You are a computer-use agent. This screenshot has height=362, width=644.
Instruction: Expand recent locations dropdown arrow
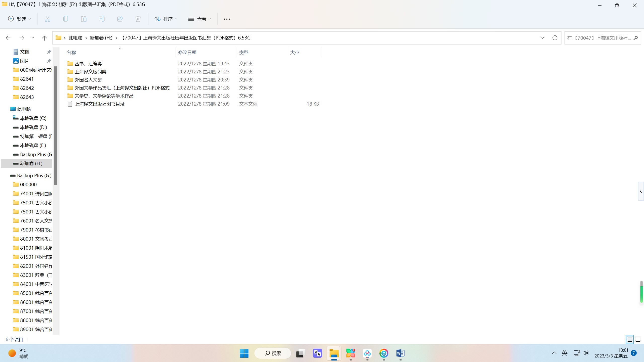[33, 38]
